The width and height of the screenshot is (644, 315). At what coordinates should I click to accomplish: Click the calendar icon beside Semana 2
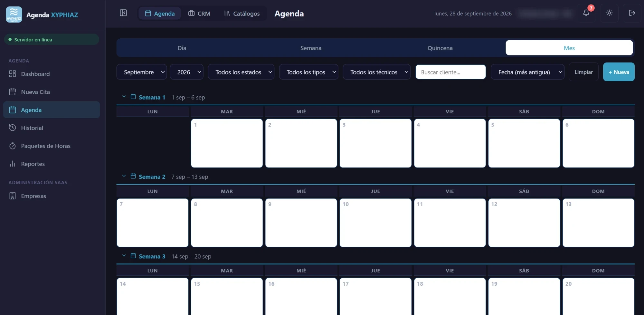(x=133, y=176)
